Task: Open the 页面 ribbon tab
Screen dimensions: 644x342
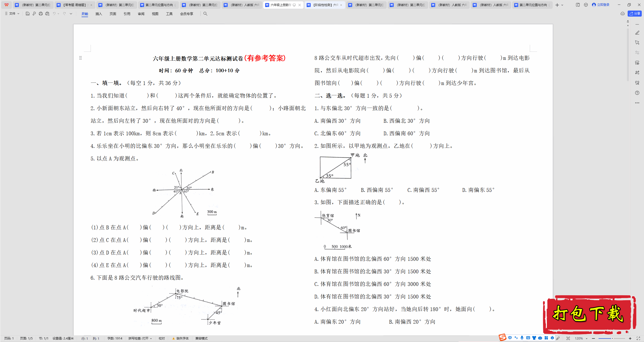Action: [113, 14]
